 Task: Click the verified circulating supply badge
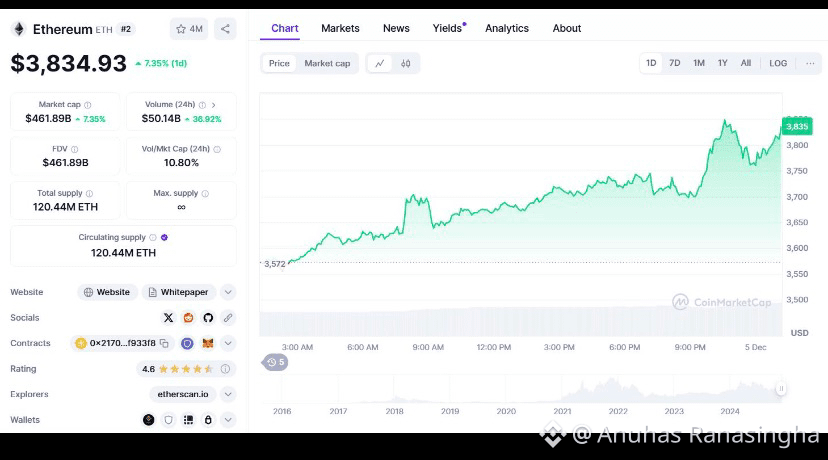164,238
